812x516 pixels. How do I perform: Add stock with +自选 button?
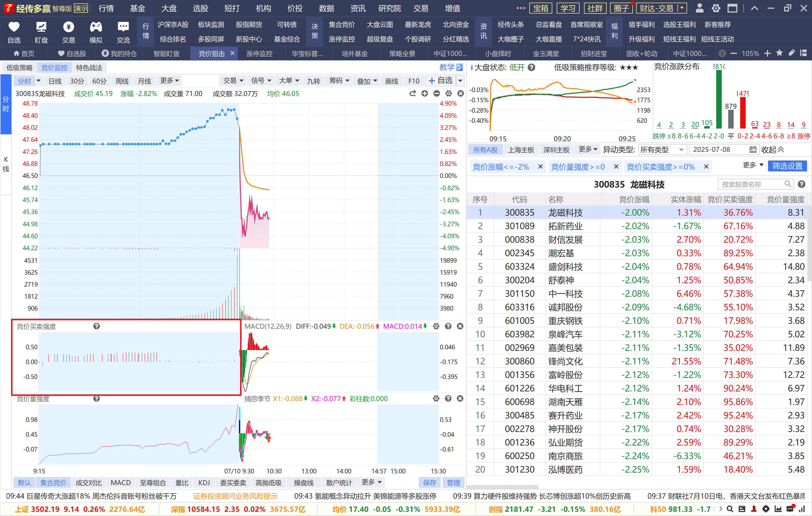tap(441, 81)
